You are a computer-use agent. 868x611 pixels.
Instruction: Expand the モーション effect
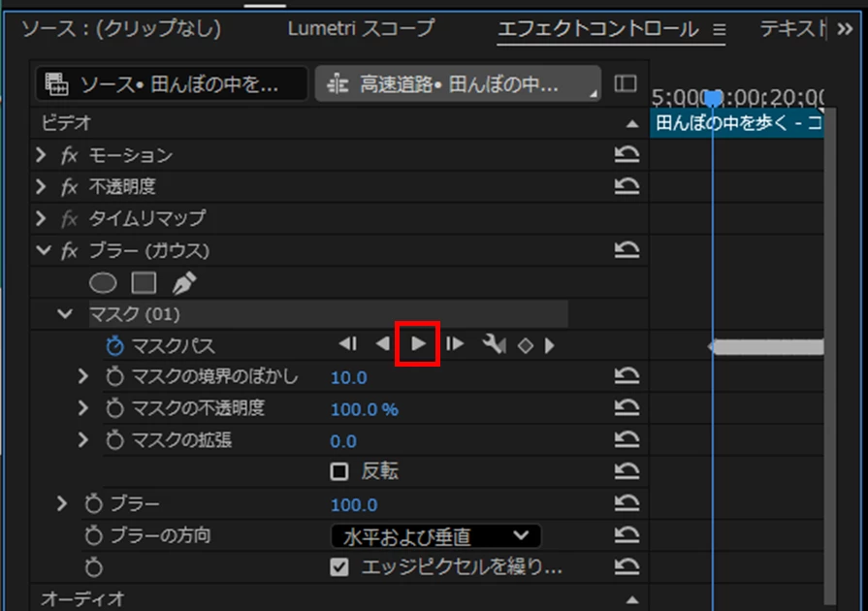pos(41,155)
